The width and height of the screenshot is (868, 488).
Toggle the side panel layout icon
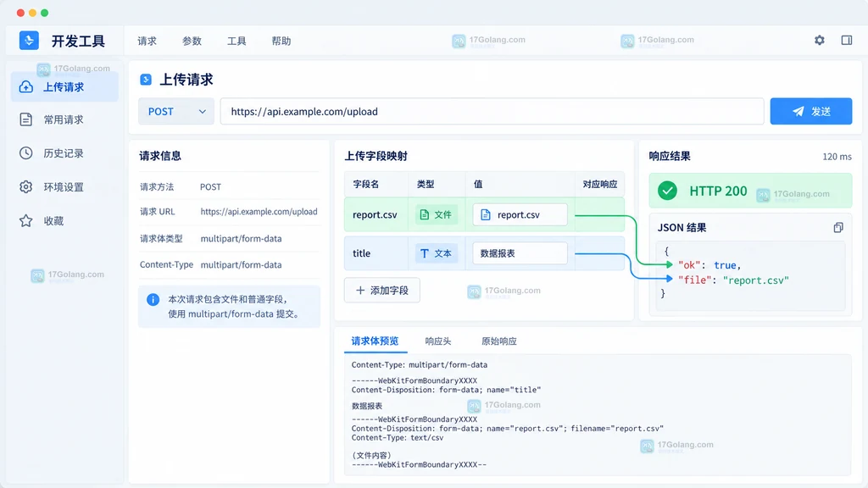(x=847, y=41)
